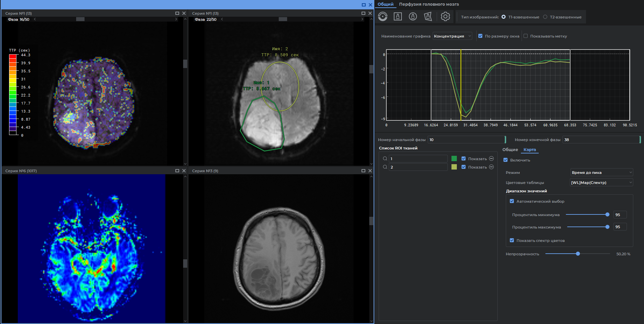Select the T2-взвешенные radio button
Screen dimensions: 644x324
point(545,17)
